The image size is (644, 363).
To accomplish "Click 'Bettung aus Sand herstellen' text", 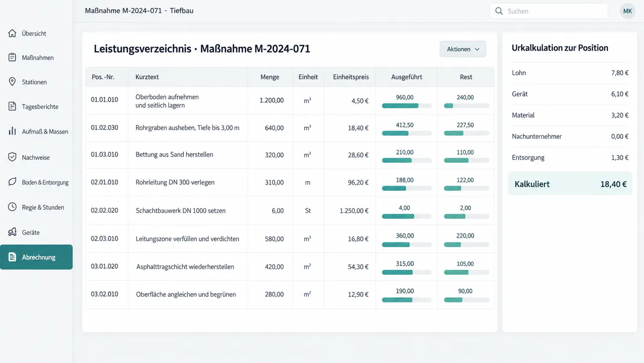I will 174,155.
